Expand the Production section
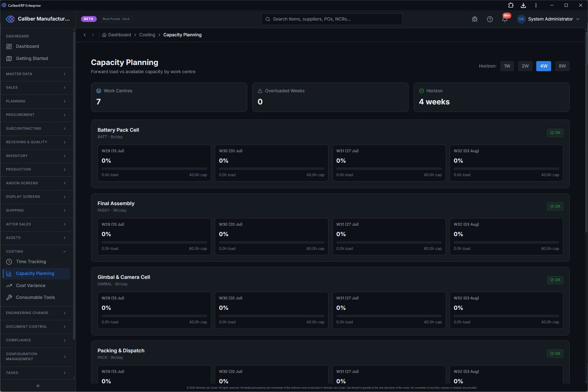 (x=36, y=169)
